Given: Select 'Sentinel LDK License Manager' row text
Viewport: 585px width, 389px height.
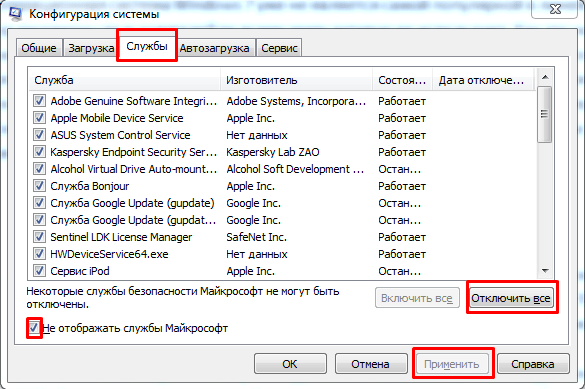Looking at the screenshot, I should click(121, 237).
